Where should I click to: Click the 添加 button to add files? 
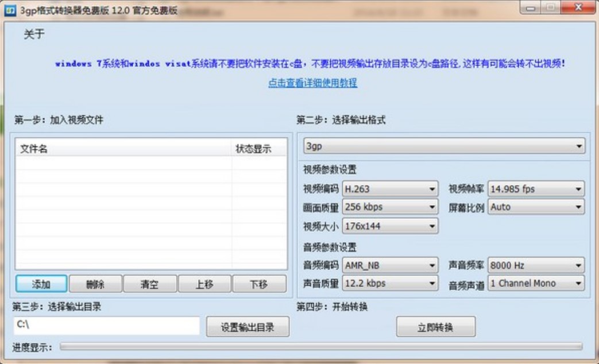(x=41, y=284)
